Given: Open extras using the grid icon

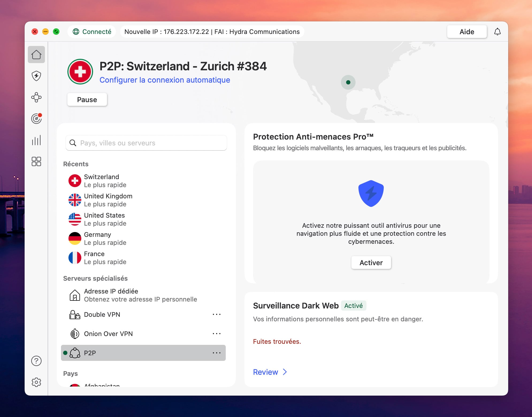Looking at the screenshot, I should point(36,161).
